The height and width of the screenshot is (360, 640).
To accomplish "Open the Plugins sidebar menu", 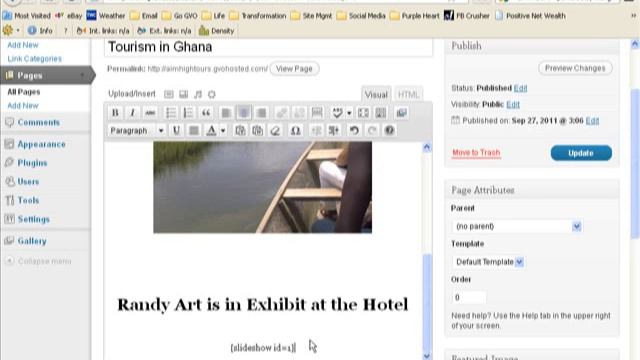I will [x=32, y=163].
